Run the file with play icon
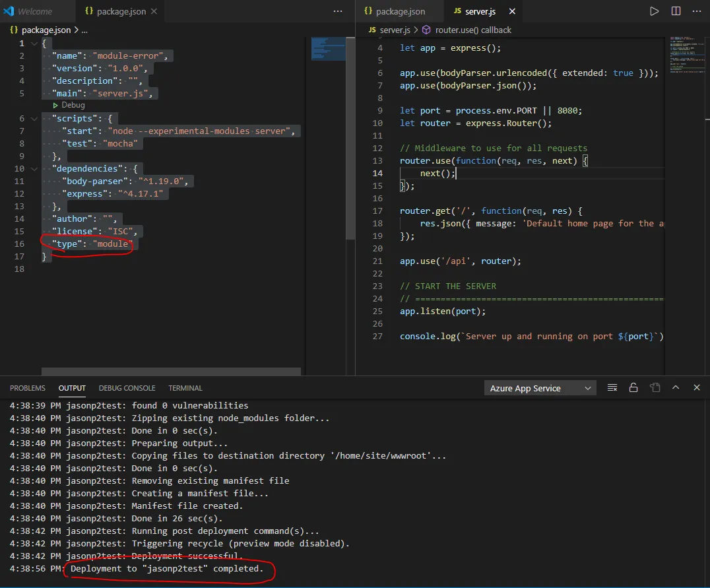This screenshot has height=588, width=710. [x=655, y=11]
